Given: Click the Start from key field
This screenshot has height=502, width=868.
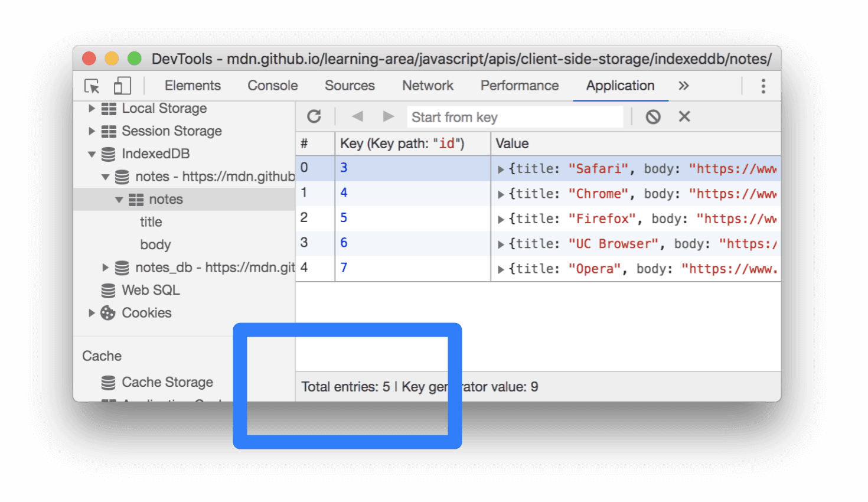Looking at the screenshot, I should tap(514, 116).
